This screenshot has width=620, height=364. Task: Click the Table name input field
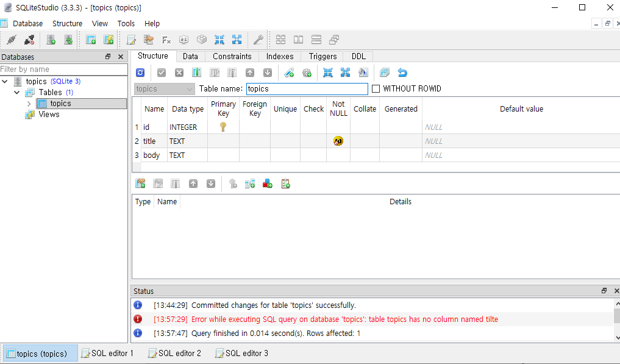click(307, 88)
